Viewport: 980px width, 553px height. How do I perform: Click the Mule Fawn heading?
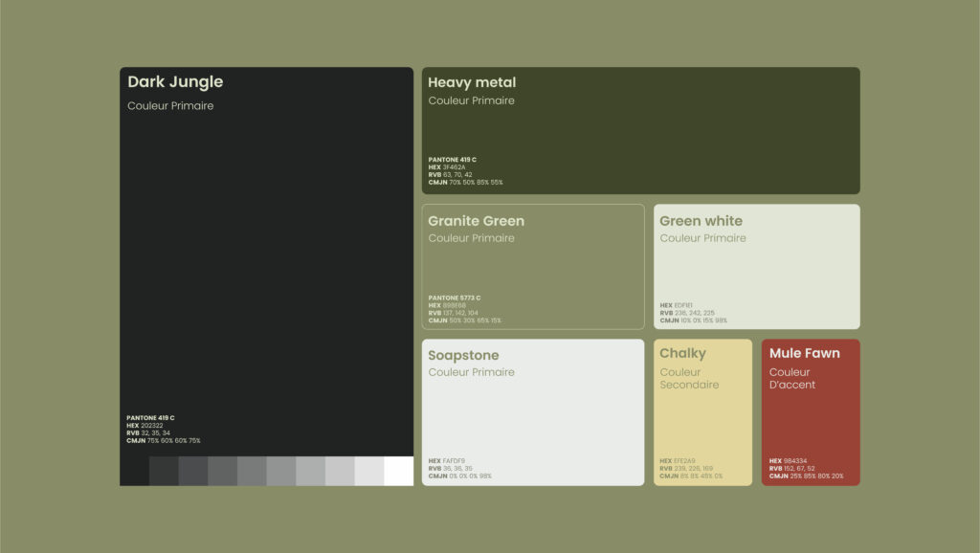[x=804, y=354]
